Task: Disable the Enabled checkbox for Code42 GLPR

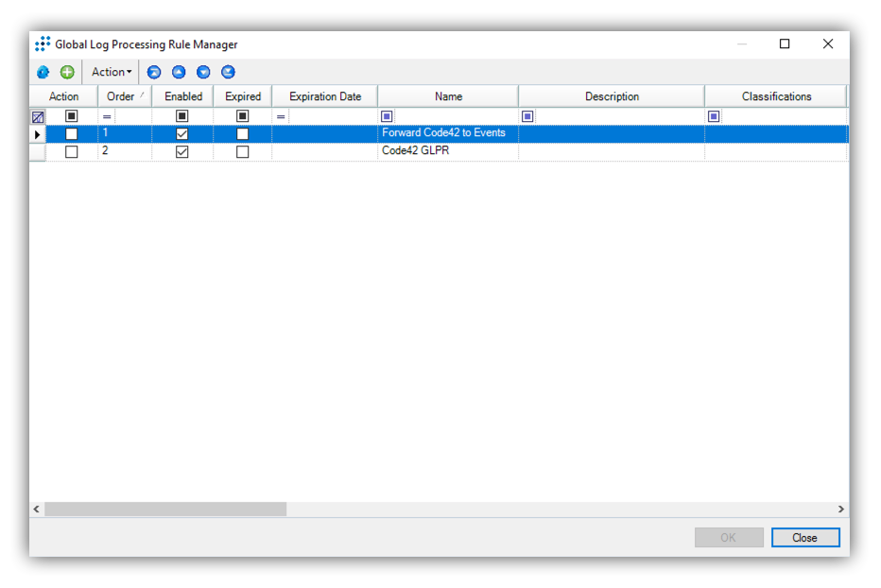Action: pyautogui.click(x=182, y=150)
